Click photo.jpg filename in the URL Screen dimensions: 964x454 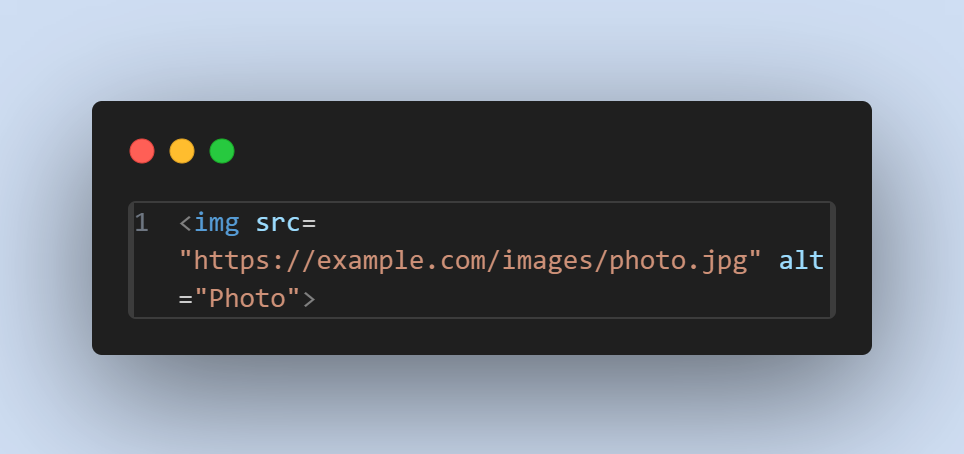pyautogui.click(x=678, y=261)
